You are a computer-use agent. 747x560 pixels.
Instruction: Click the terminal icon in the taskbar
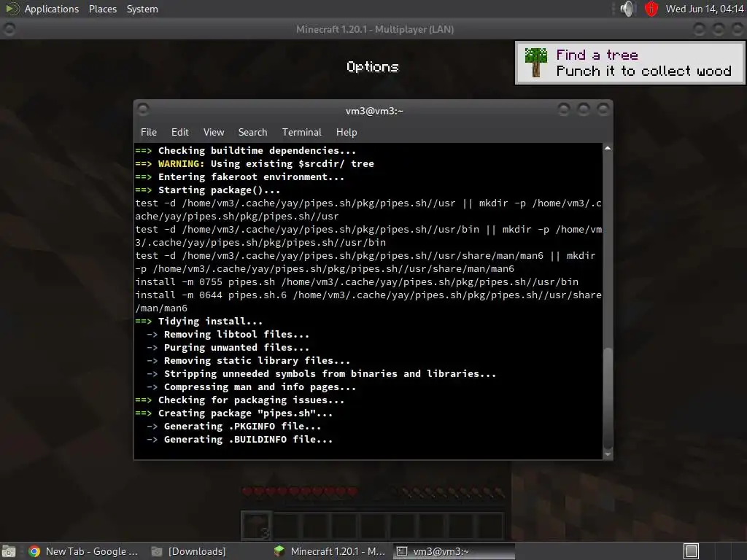pyautogui.click(x=402, y=551)
